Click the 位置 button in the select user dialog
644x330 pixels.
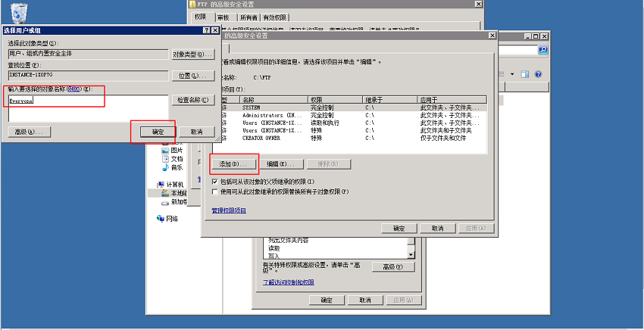tap(193, 76)
